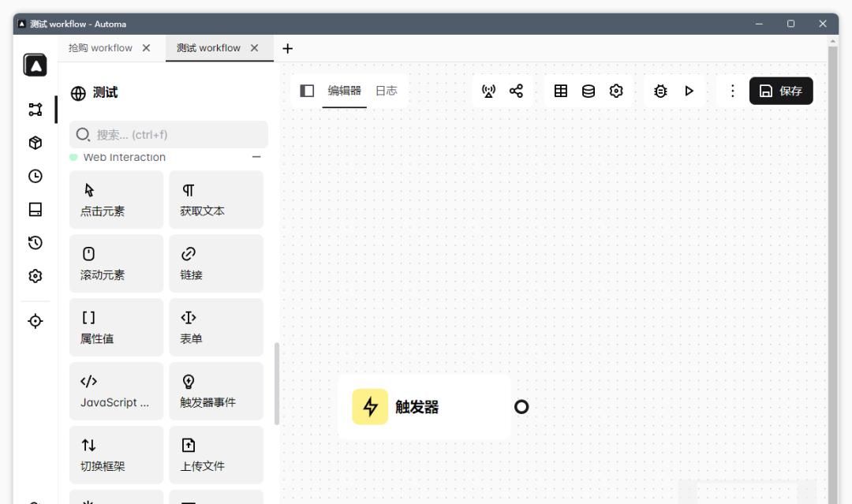The width and height of the screenshot is (852, 504).
Task: Share the workflow using the share icon
Action: 515,91
